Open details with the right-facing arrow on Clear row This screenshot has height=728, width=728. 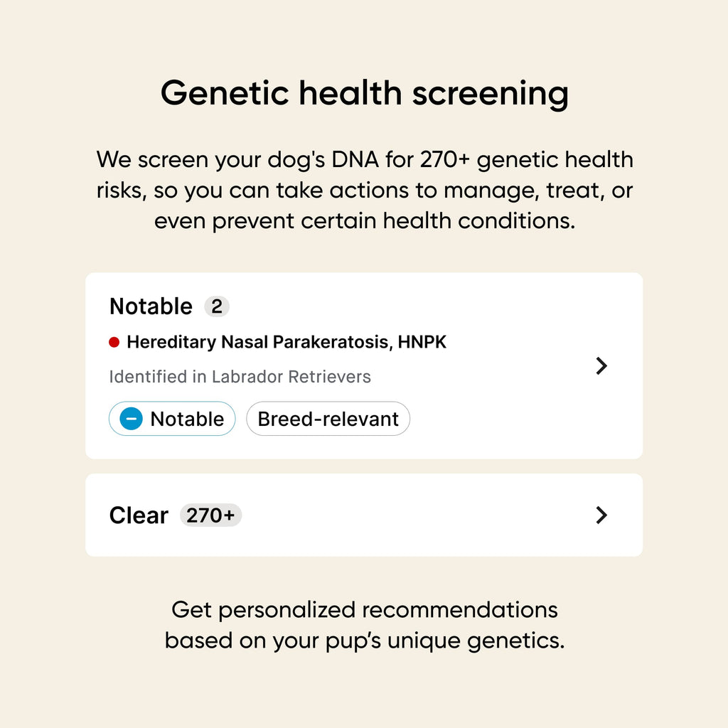[602, 515]
